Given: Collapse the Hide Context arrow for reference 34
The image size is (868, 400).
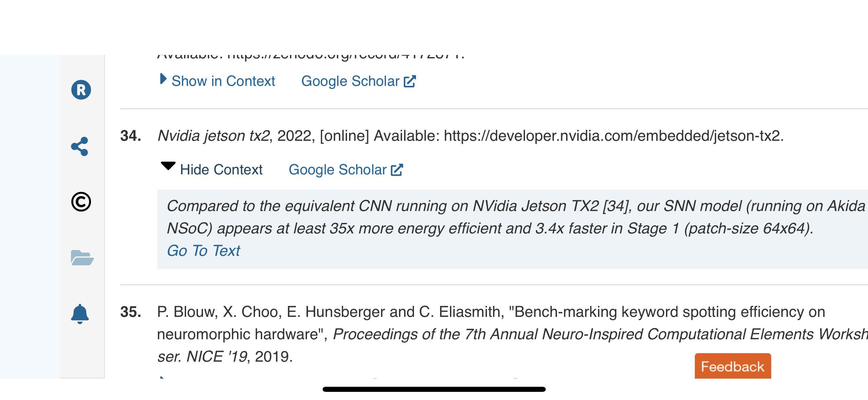Looking at the screenshot, I should pos(168,166).
